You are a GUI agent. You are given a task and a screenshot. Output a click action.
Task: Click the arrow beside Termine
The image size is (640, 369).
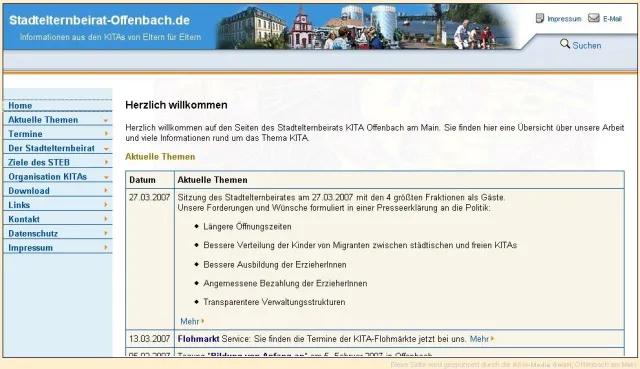tap(106, 133)
